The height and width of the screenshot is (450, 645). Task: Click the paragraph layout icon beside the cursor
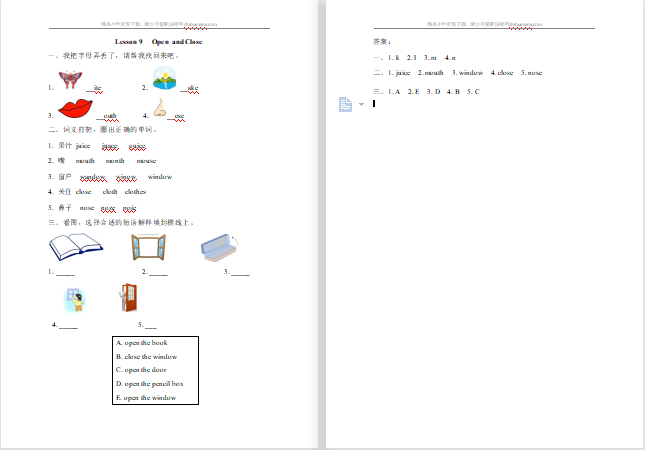[345, 103]
